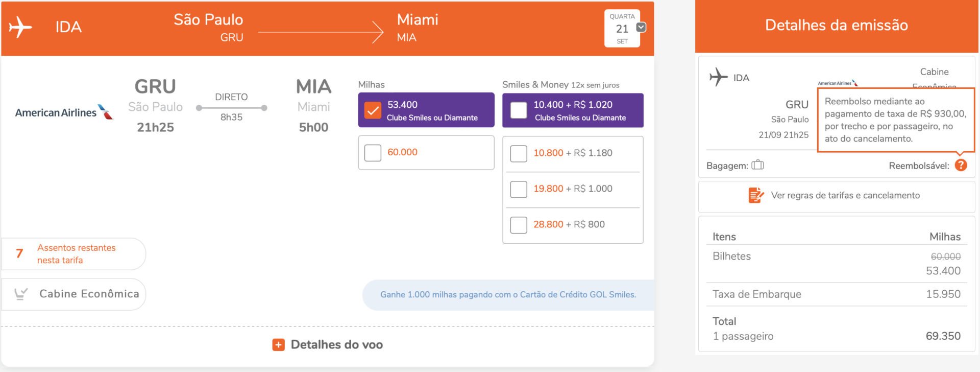Pick the 28.800 + R$ 800 option

[x=519, y=225]
